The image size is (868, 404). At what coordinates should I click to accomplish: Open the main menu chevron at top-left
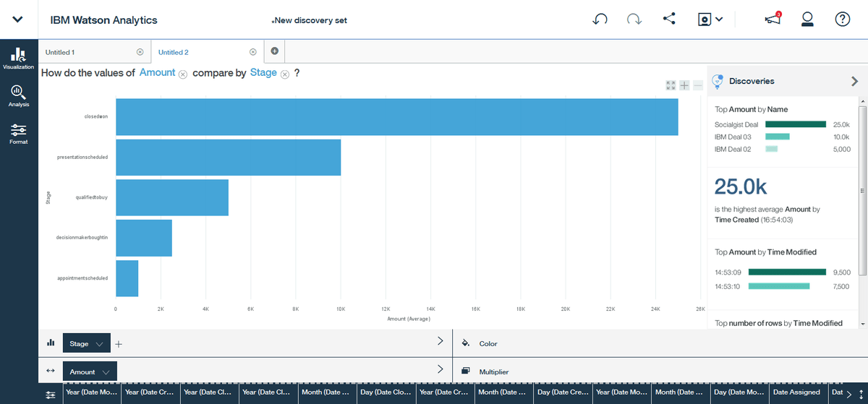point(18,20)
